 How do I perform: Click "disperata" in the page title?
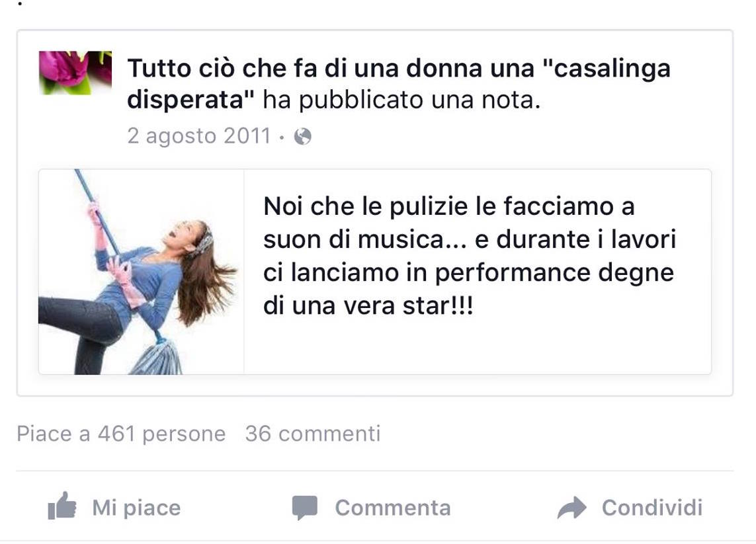[x=190, y=100]
